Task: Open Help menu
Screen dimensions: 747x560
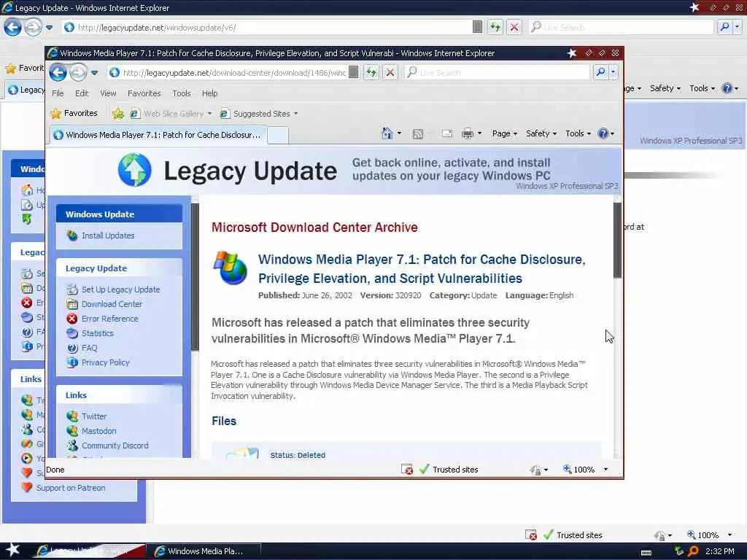Action: pos(209,93)
